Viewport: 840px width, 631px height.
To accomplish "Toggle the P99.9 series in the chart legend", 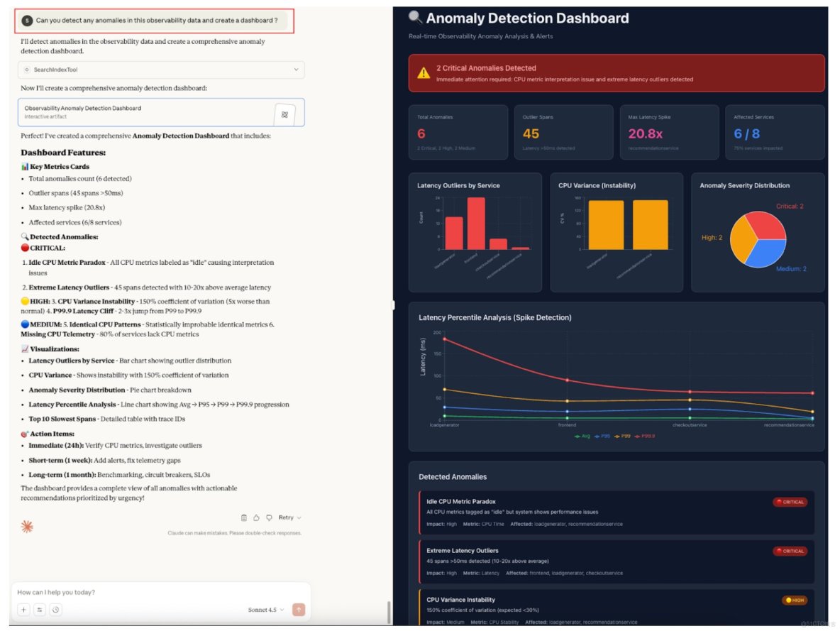I will pyautogui.click(x=646, y=434).
